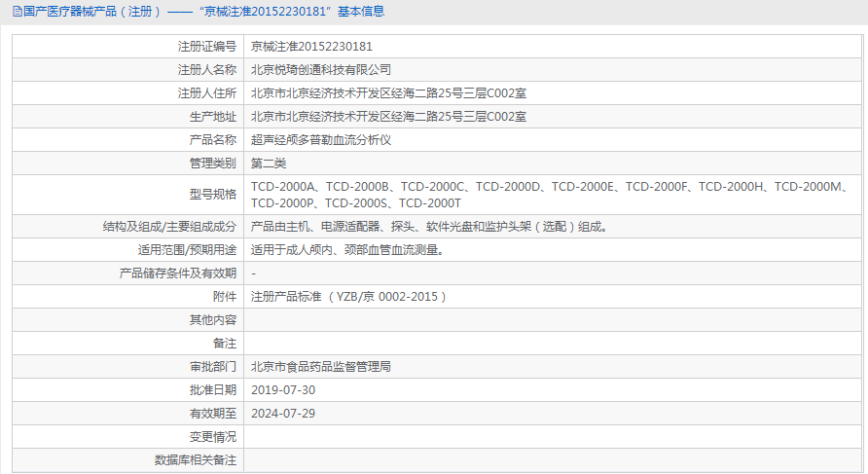Click the label 审批部门
This screenshot has height=474, width=868.
coord(213,367)
